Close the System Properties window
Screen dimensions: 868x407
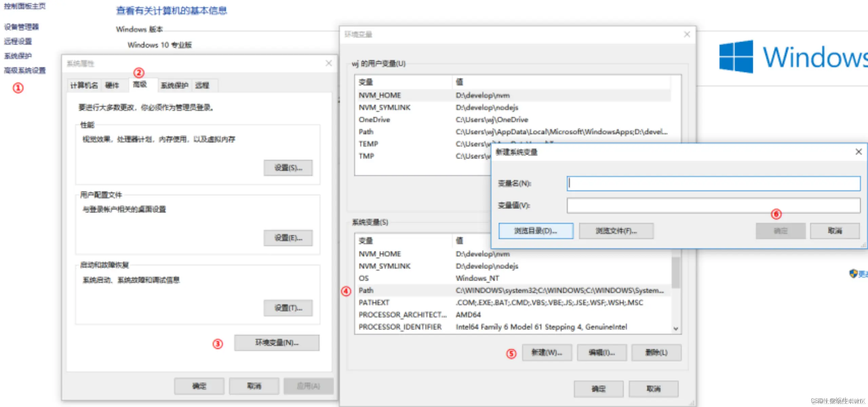[328, 63]
